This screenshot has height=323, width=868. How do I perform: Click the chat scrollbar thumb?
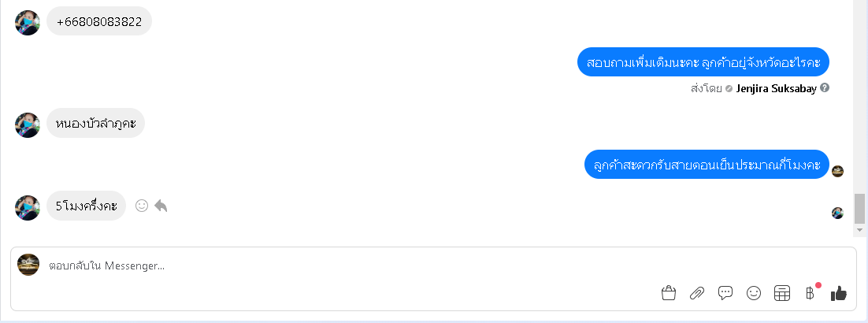(859, 208)
